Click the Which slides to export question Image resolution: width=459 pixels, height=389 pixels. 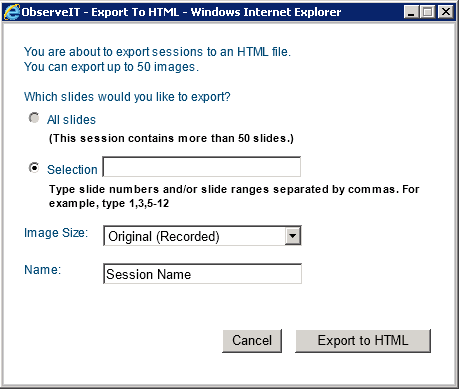[127, 97]
